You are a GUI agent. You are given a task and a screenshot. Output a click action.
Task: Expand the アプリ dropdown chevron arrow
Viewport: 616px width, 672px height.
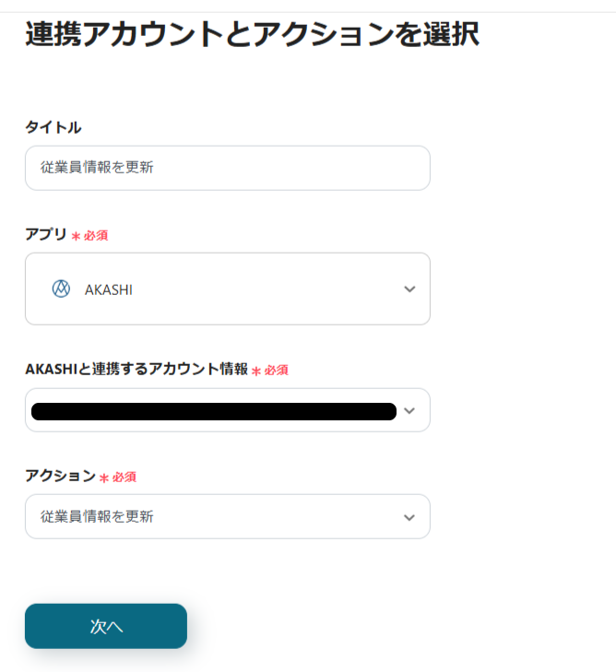pos(409,289)
